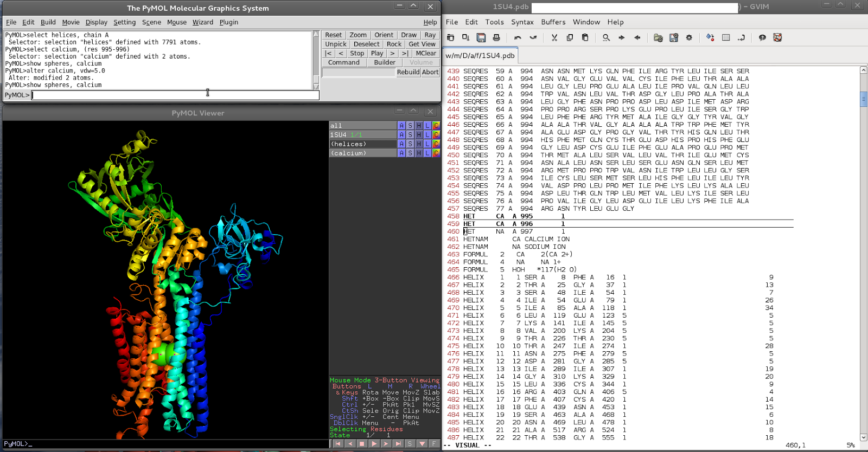Image resolution: width=868 pixels, height=452 pixels.
Task: Click the make/build icon in GVIM
Action: pyautogui.click(x=710, y=37)
